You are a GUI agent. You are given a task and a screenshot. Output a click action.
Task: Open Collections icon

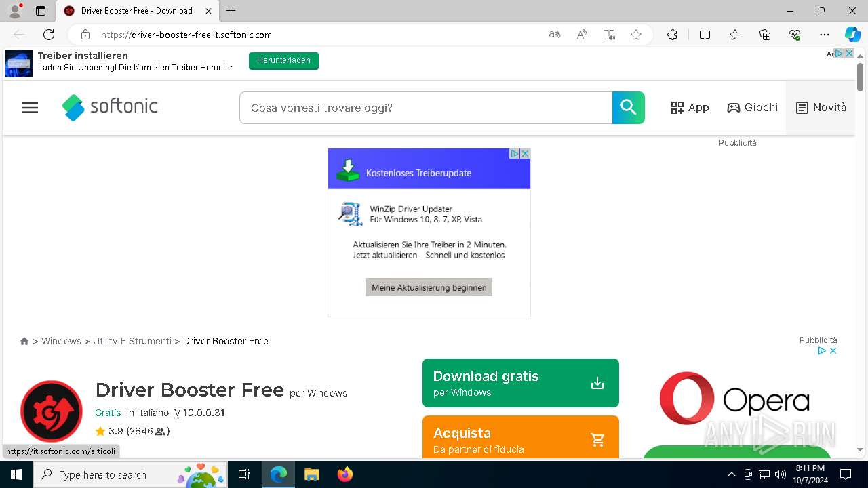coord(765,35)
